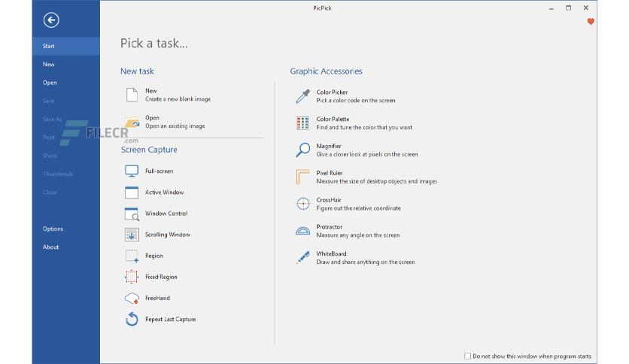Click the Scrolling Window capture icon
Screen dimensions: 629x364
[x=132, y=235]
